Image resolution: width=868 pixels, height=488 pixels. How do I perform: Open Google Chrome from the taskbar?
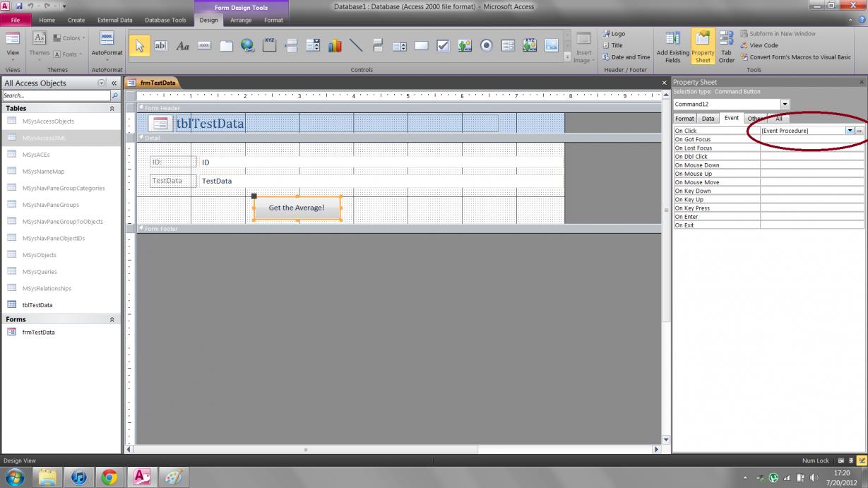[x=109, y=477]
